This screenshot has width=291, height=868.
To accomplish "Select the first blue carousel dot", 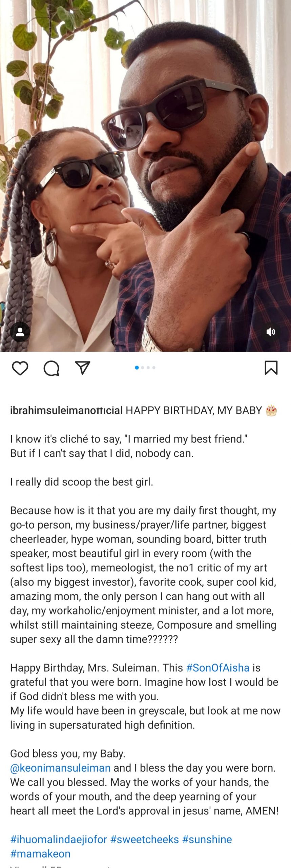I will click(137, 368).
